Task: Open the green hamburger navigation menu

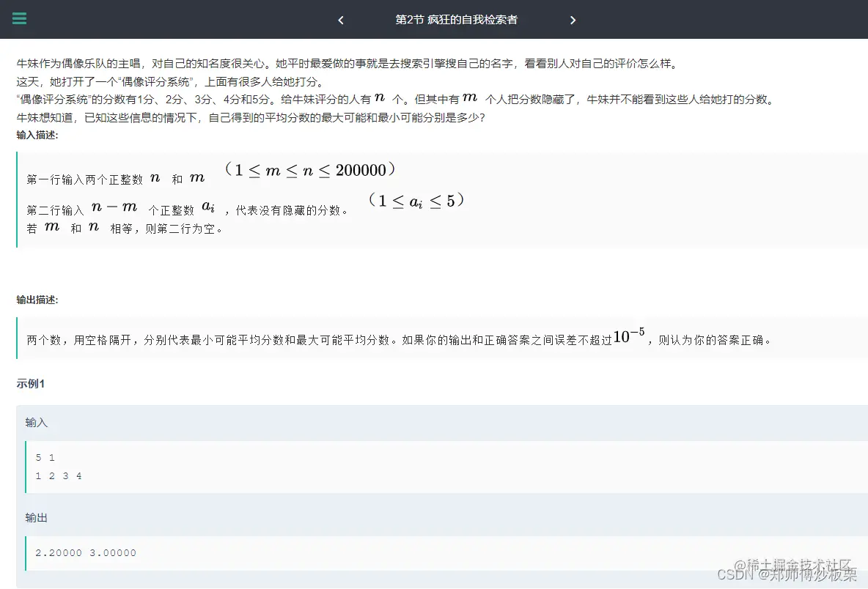Action: (x=19, y=19)
